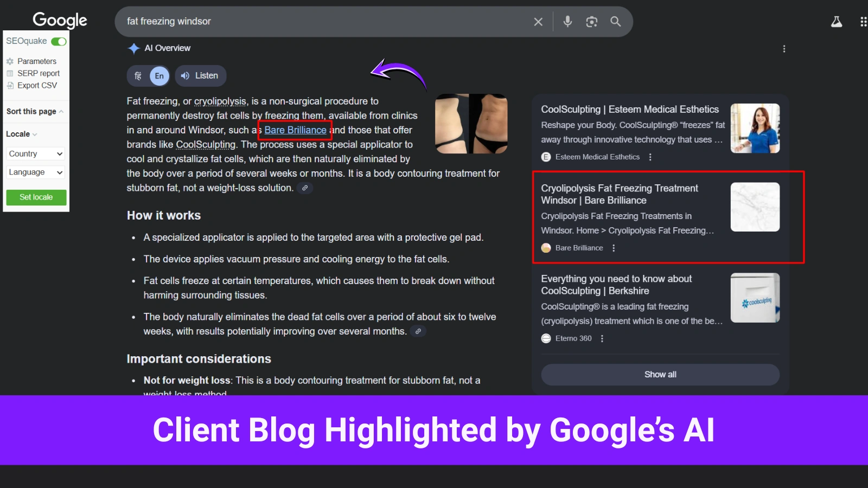
Task: Start voice search with the microphone icon
Action: [x=567, y=22]
